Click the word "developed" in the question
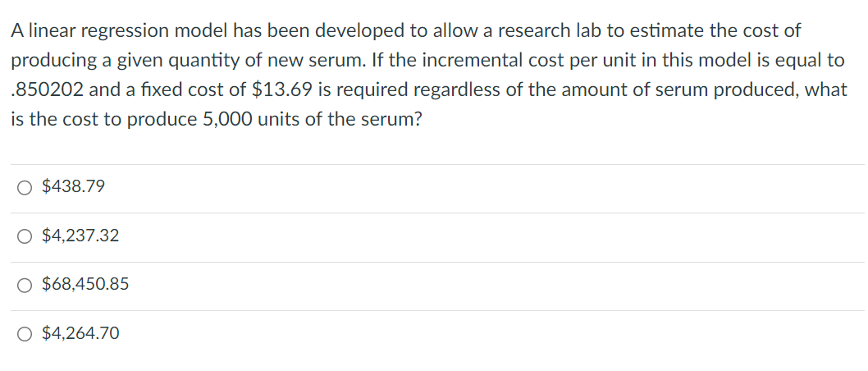This screenshot has height=371, width=868. pos(359,31)
